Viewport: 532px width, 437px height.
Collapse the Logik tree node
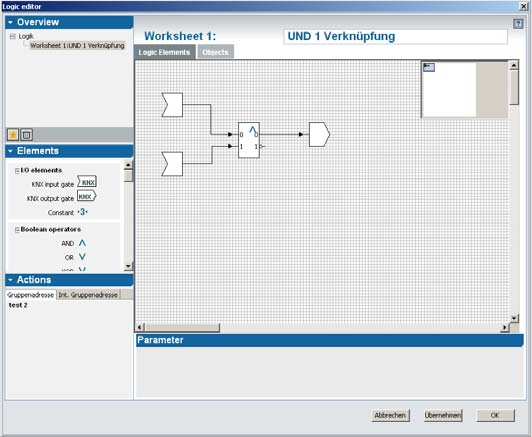pos(13,36)
